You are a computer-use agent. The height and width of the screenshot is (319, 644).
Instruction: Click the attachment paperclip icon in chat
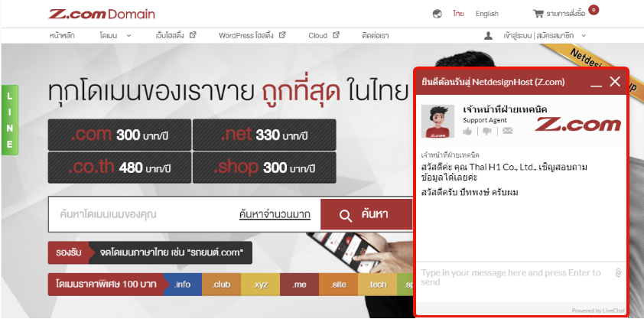tap(619, 272)
